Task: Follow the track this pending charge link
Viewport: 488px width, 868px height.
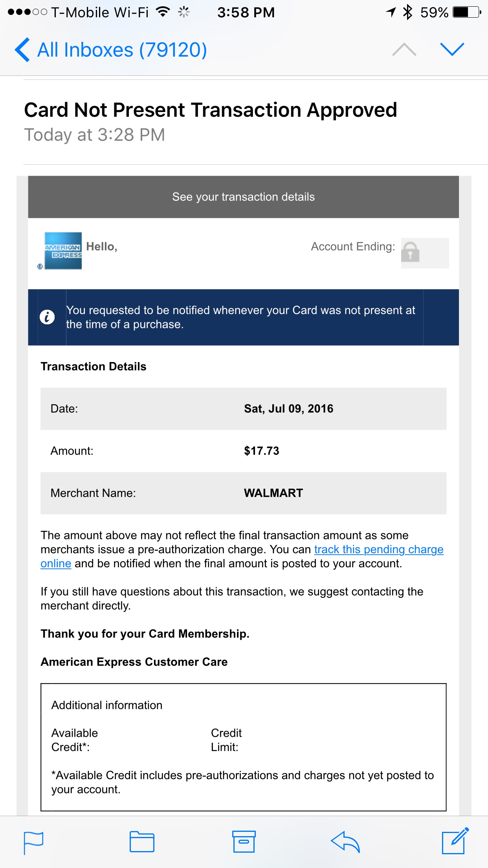Action: 379,549
